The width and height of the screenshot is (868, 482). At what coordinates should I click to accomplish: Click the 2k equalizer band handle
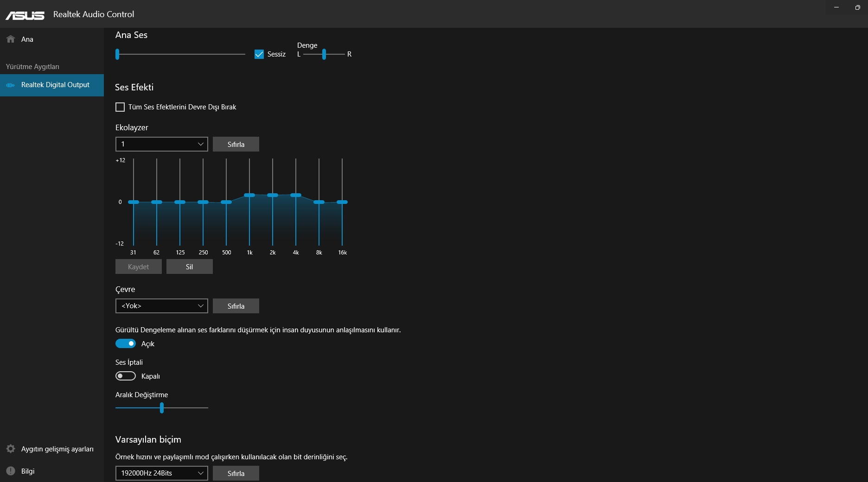click(x=273, y=195)
